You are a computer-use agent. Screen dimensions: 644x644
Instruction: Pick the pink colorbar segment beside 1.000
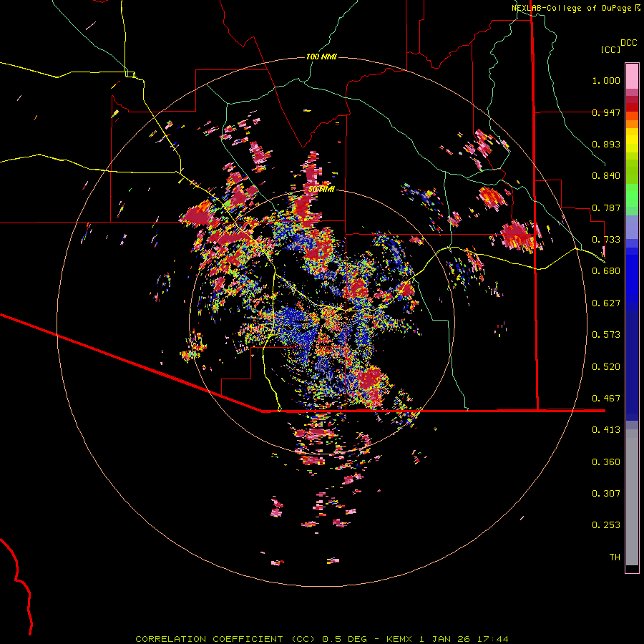(632, 77)
